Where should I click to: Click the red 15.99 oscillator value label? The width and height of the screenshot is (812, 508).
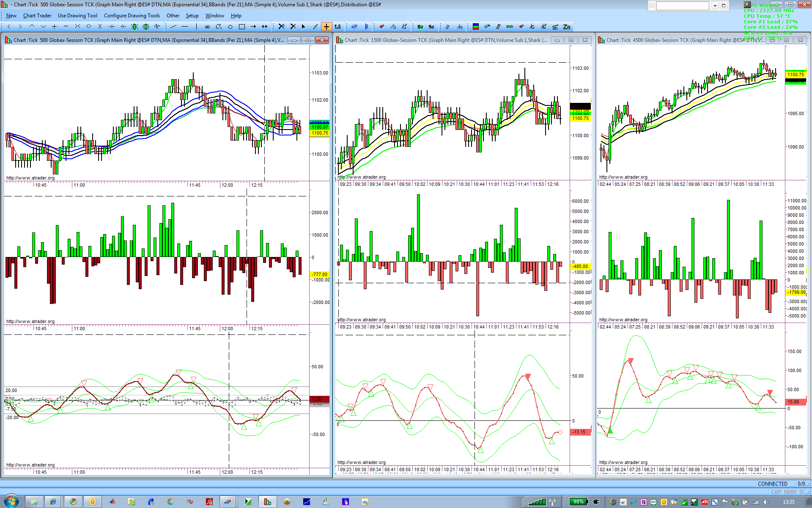point(796,402)
